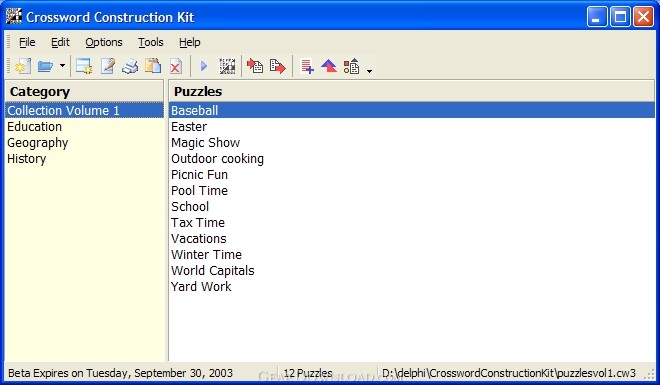The height and width of the screenshot is (385, 660).
Task: Open the File menu
Action: [27, 42]
